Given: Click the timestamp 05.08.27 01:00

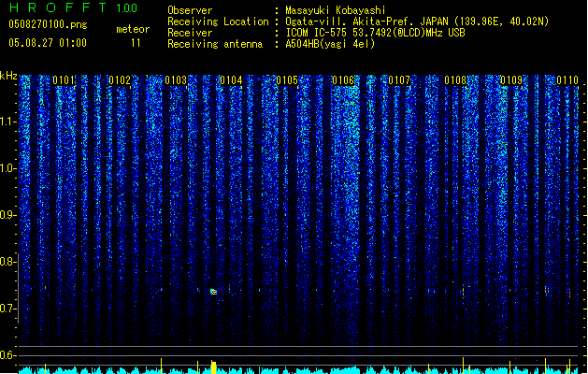Looking at the screenshot, I should coord(48,43).
